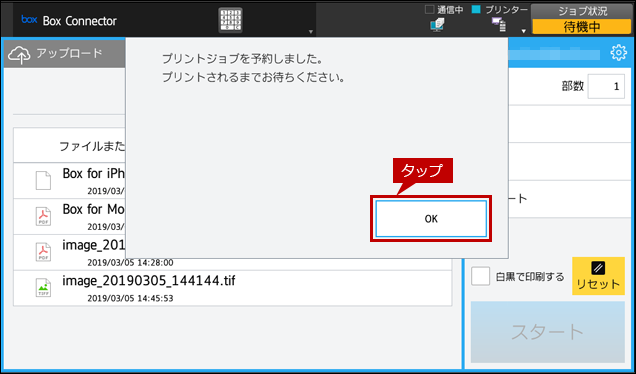
Task: Click the リセット reset button
Action: click(598, 276)
